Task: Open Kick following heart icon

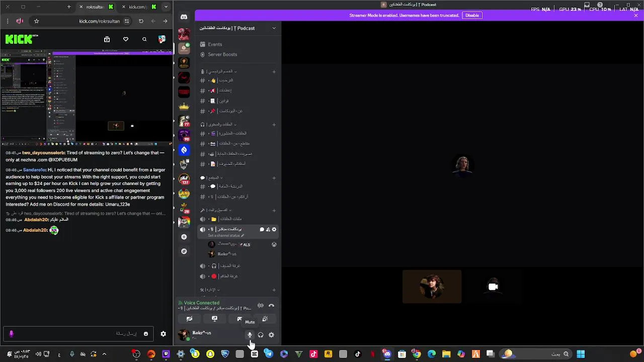Action: click(126, 39)
